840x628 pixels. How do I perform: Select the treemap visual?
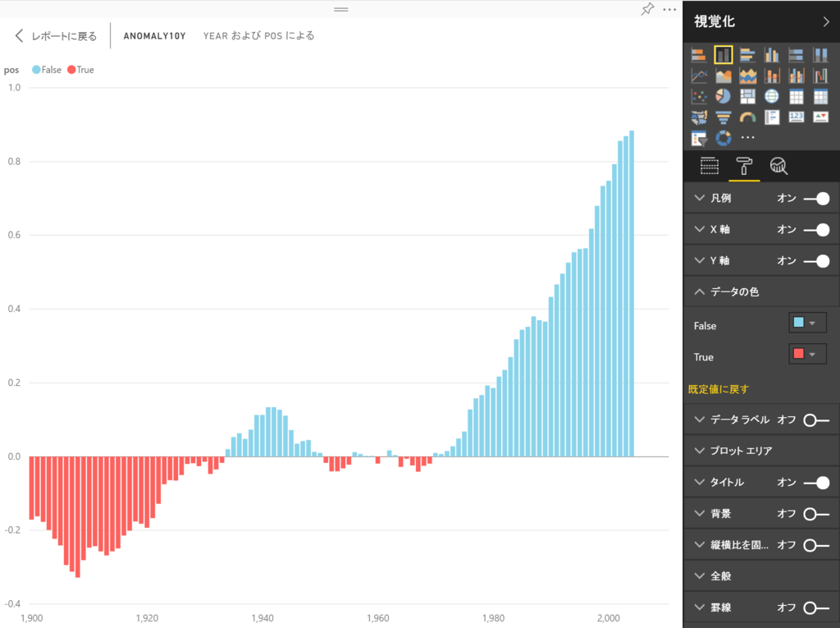747,97
